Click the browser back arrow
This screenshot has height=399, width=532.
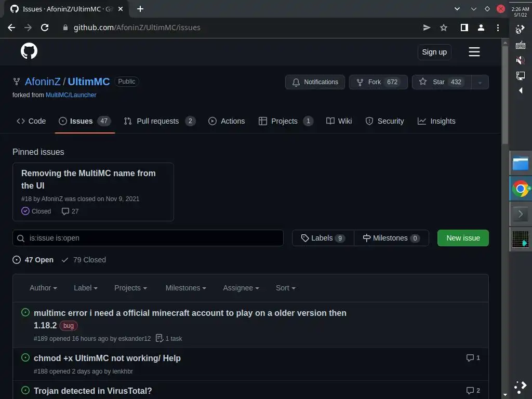11,28
